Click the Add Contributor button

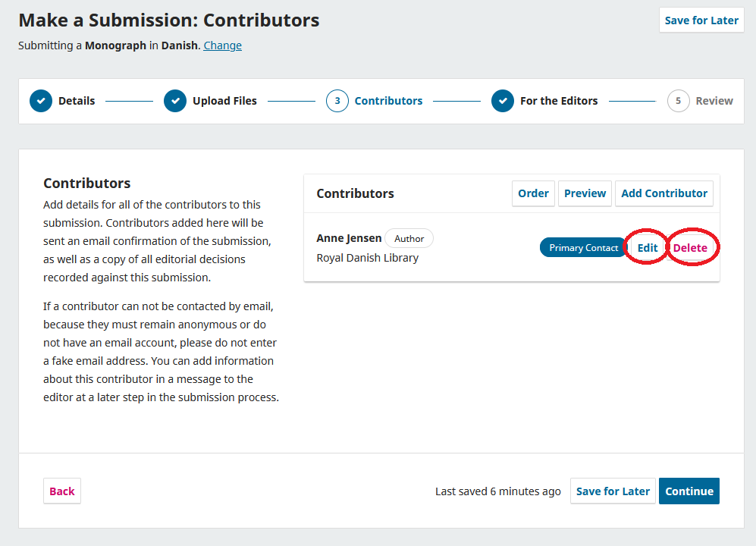(x=664, y=193)
